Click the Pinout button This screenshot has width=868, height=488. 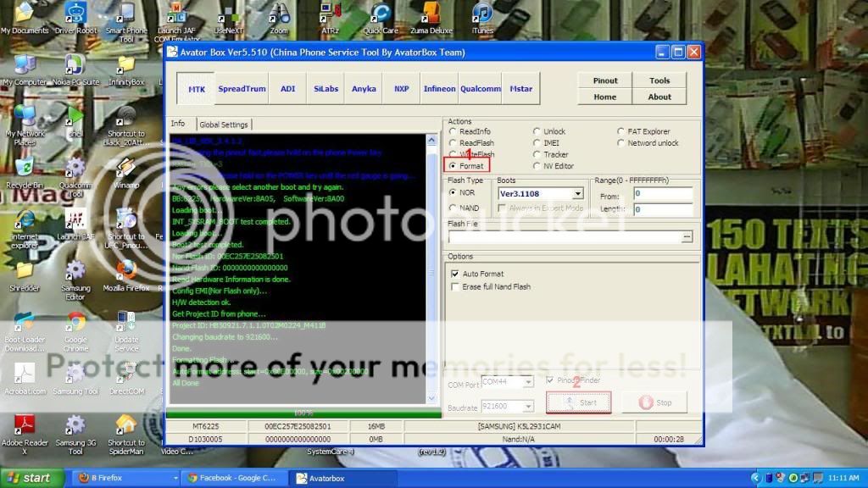pos(605,80)
